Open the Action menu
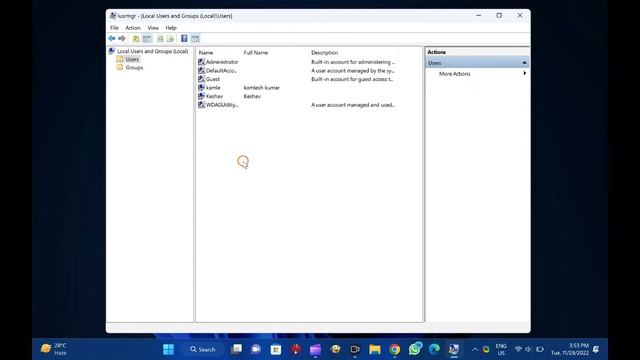 click(133, 28)
